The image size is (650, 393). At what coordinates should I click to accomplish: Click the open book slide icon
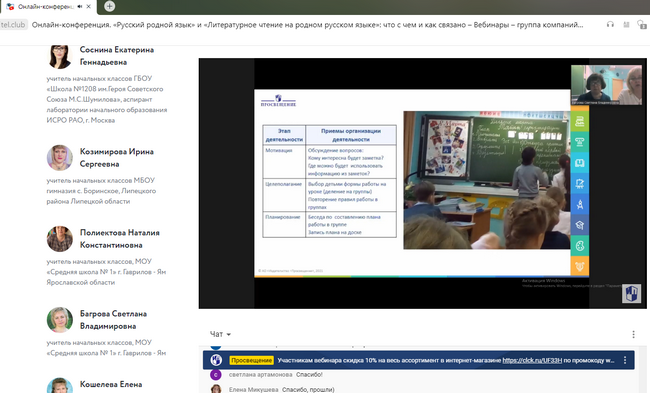pyautogui.click(x=580, y=163)
